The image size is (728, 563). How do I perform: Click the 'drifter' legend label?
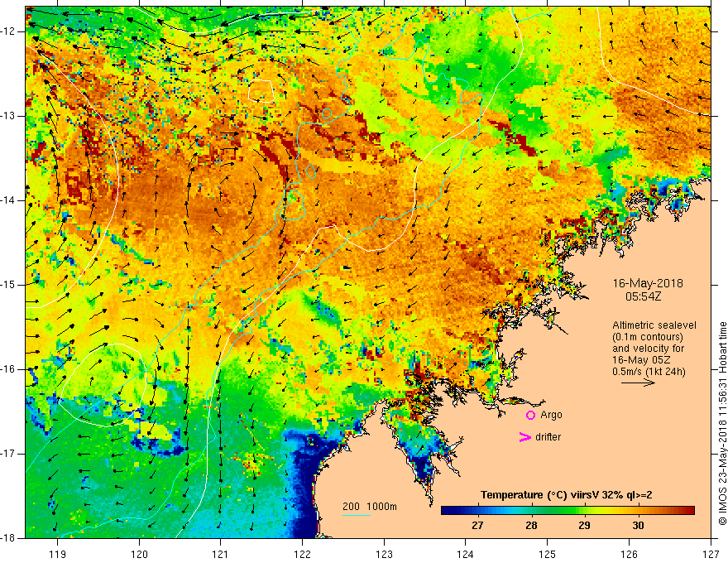coord(548,437)
